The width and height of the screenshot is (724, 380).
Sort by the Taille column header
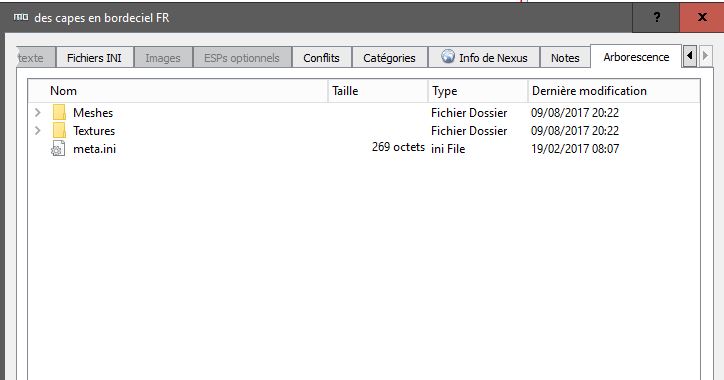click(x=378, y=91)
